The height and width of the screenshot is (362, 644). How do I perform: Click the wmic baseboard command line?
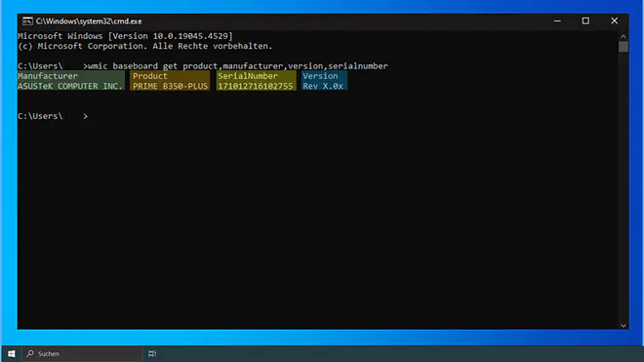click(x=203, y=66)
